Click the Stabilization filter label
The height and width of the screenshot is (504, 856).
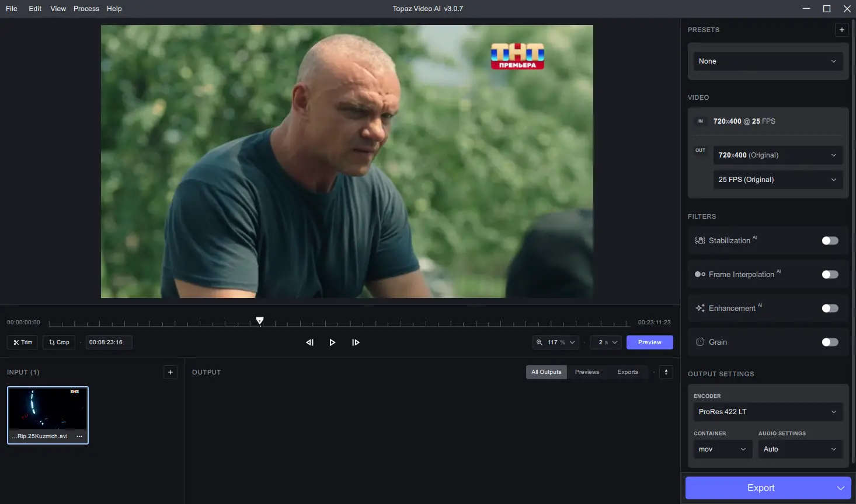point(730,240)
